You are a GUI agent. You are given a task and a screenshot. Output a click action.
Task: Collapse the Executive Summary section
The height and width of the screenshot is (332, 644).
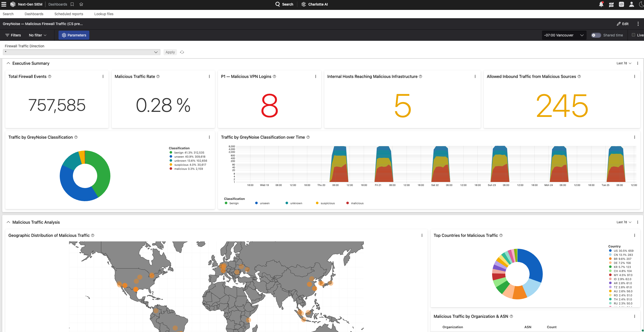8,63
